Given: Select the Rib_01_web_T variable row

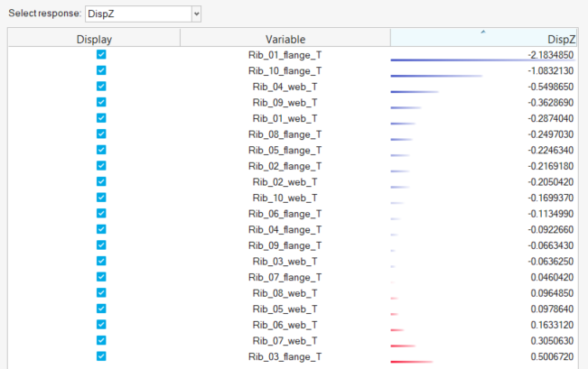Looking at the screenshot, I should 285,118.
